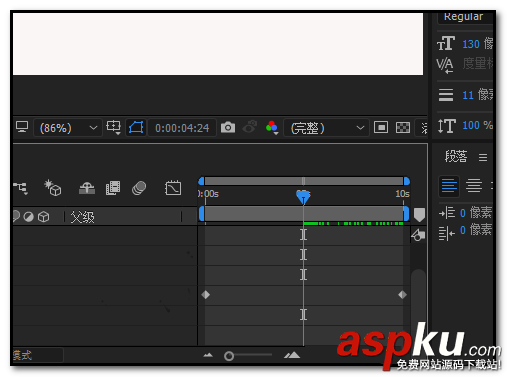Click the comp button beside the timeline
507x377 pixels.
click(418, 235)
